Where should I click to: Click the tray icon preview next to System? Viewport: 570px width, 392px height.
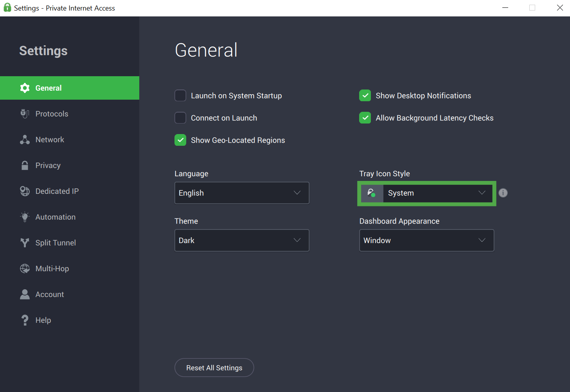click(x=372, y=193)
